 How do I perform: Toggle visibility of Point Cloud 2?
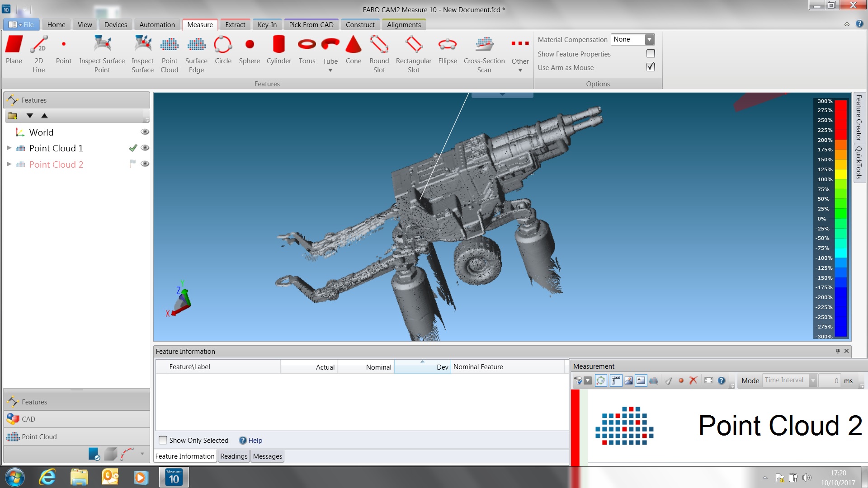click(145, 164)
